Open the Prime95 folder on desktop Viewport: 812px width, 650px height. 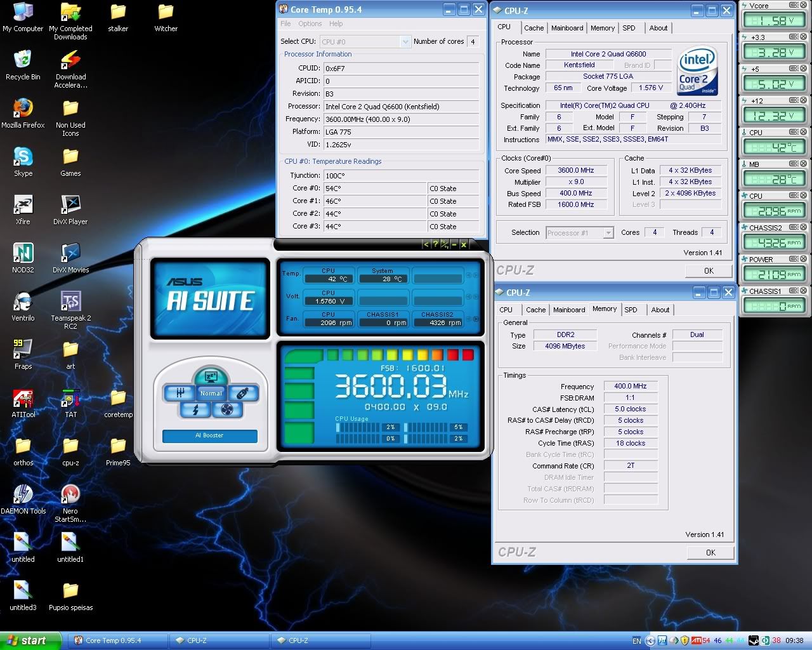pyautogui.click(x=118, y=451)
